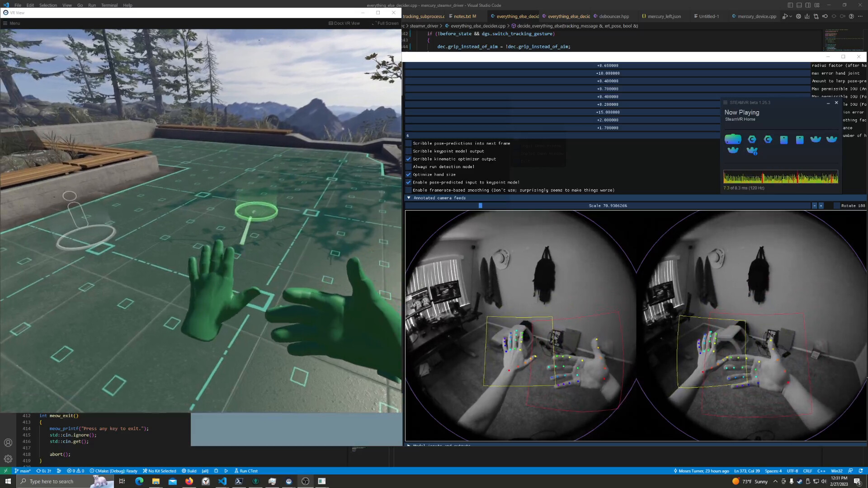Expand the Model inputs and outputs section
Viewport: 868px width, 488px height.
(x=409, y=446)
